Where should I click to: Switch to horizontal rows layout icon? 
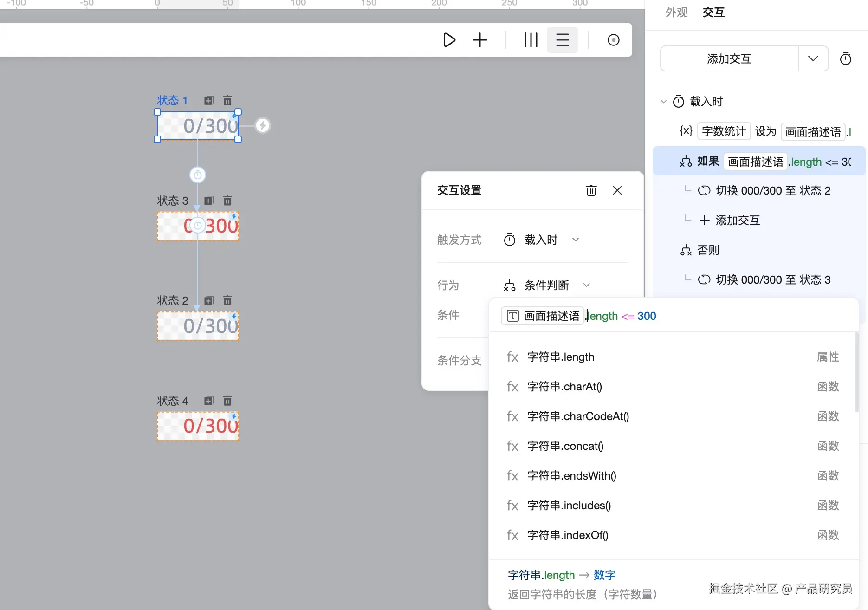[x=563, y=40]
